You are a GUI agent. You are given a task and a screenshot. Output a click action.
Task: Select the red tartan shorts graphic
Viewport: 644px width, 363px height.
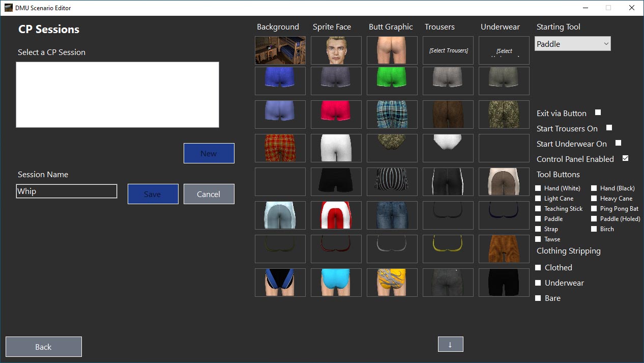pos(280,148)
